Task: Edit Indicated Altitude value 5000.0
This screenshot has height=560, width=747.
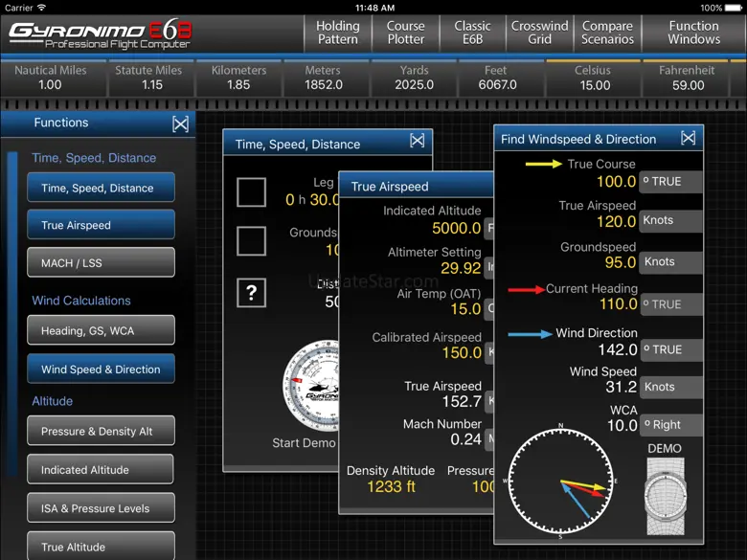Action: pyautogui.click(x=457, y=228)
